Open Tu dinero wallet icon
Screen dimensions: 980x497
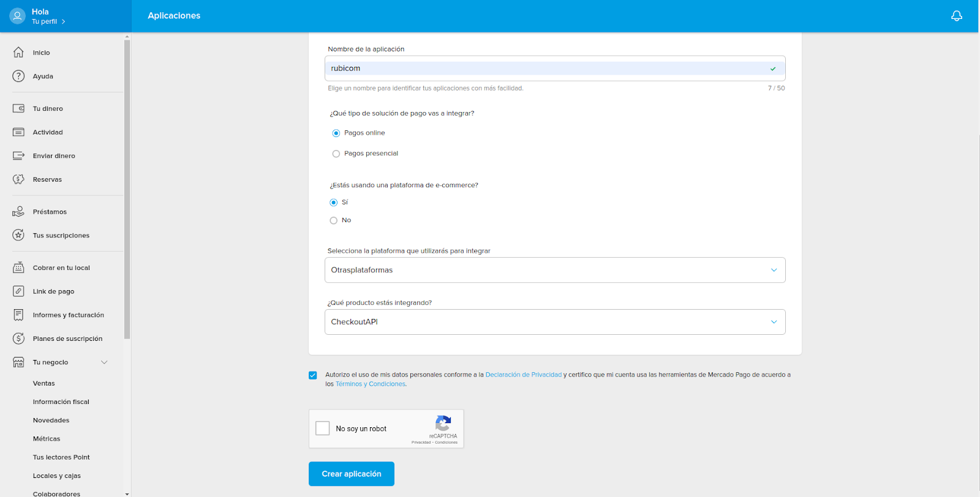(19, 108)
